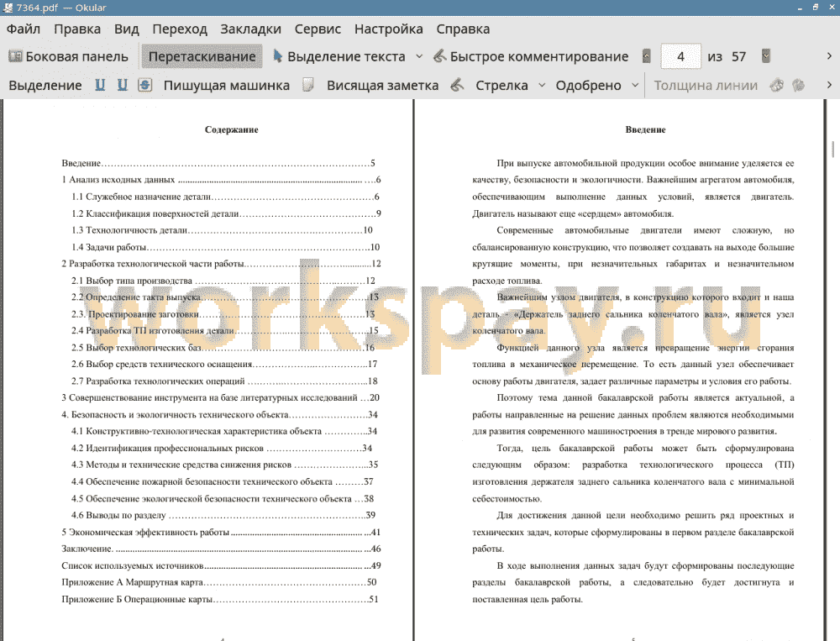Image resolution: width=840 pixels, height=641 pixels.
Task: Select the strikeout annotation icon
Action: [x=144, y=85]
